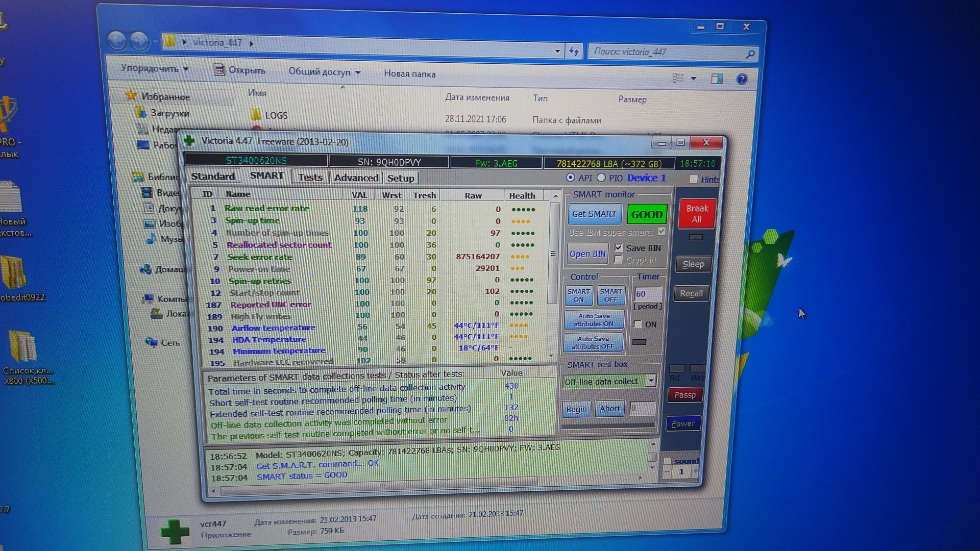Click the refresh icon beside the address bar
Image resolution: width=980 pixels, height=551 pixels.
(x=574, y=51)
